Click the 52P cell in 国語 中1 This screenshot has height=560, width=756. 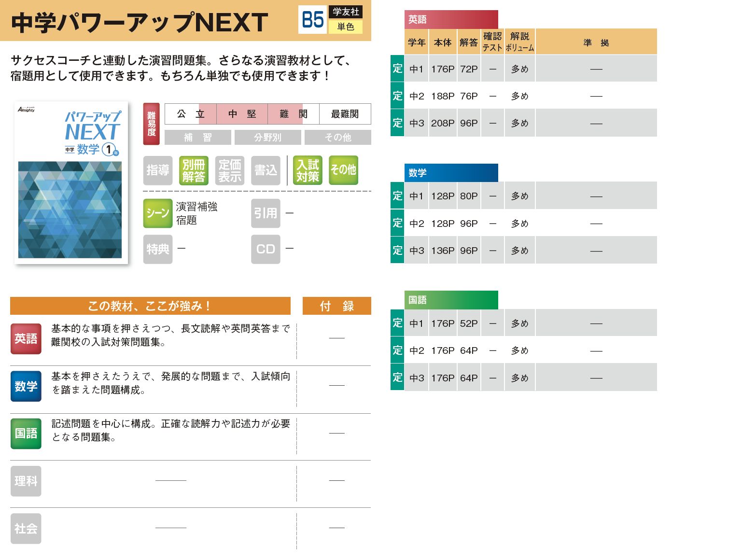(x=469, y=323)
